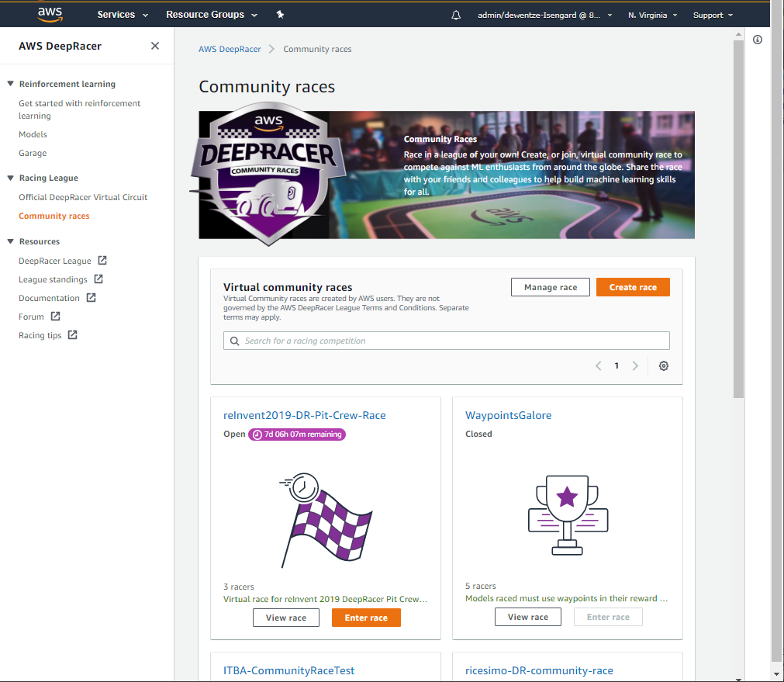The image size is (784, 682).
Task: Open the info panel circle icon
Action: 758,40
